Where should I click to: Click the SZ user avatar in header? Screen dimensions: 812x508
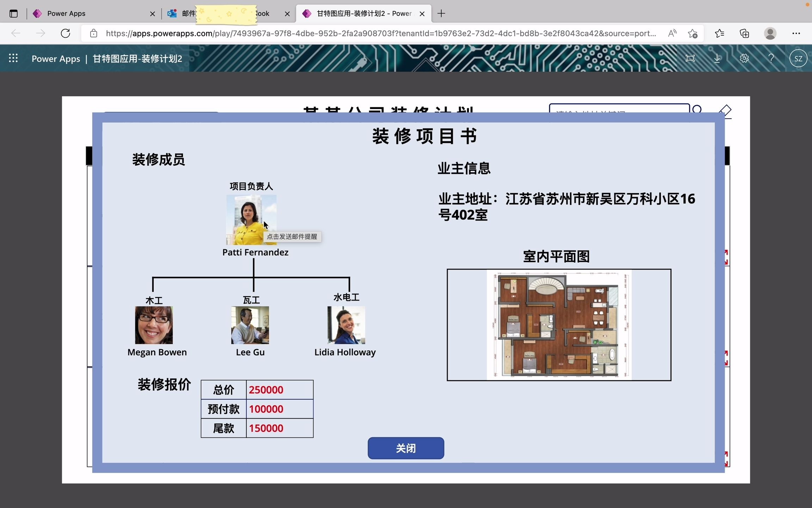(x=798, y=58)
